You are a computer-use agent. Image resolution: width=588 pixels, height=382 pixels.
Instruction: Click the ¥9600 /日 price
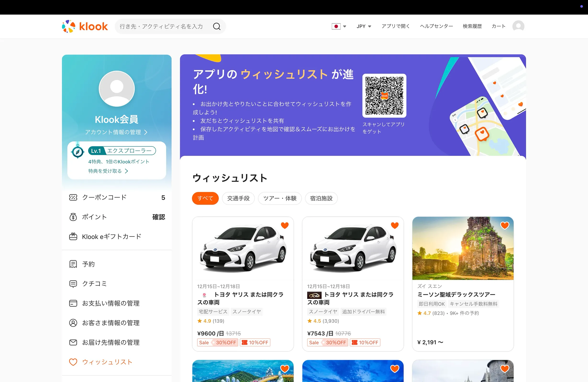210,333
